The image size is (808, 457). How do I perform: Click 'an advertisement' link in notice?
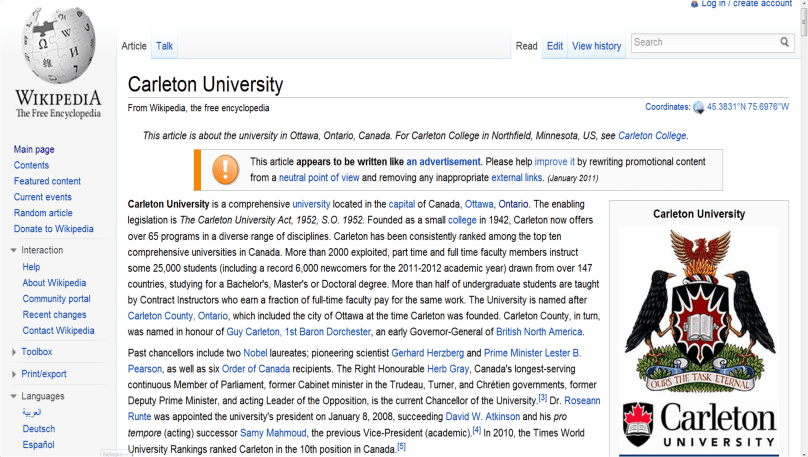tap(443, 162)
